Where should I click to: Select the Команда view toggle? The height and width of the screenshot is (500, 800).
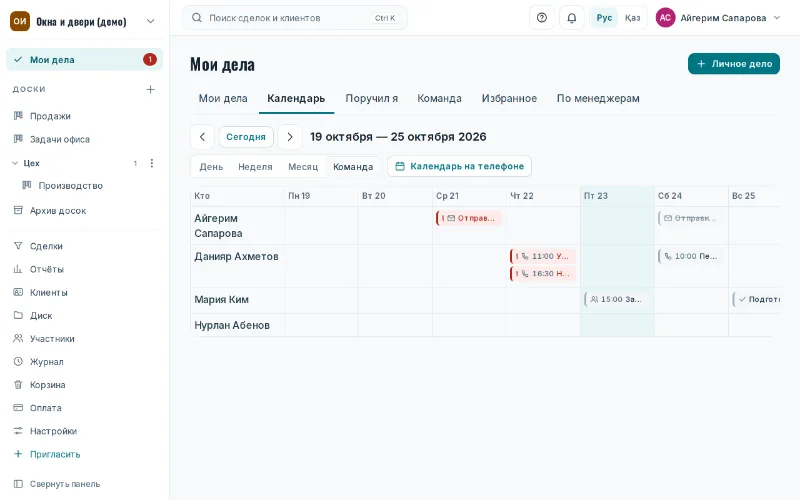(x=353, y=167)
